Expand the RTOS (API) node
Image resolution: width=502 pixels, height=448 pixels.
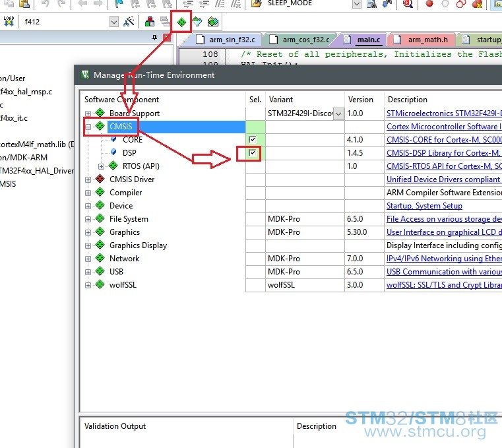click(101, 166)
